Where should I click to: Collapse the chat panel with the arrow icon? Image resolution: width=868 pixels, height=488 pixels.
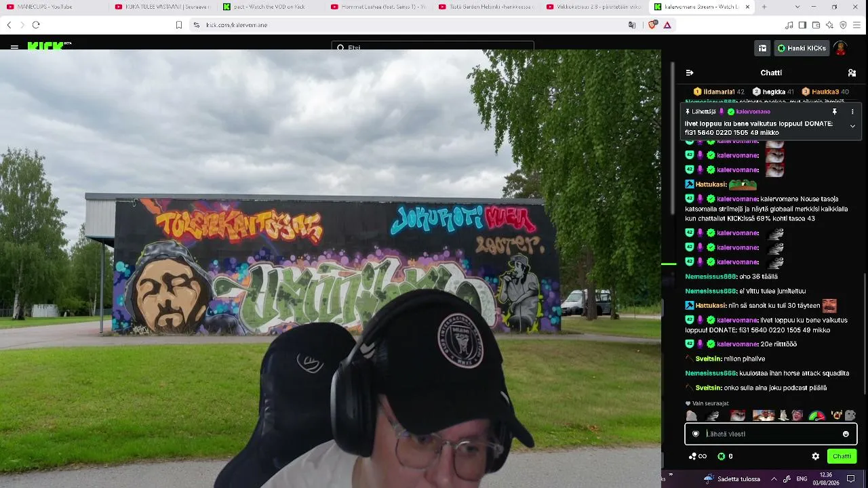(x=690, y=73)
